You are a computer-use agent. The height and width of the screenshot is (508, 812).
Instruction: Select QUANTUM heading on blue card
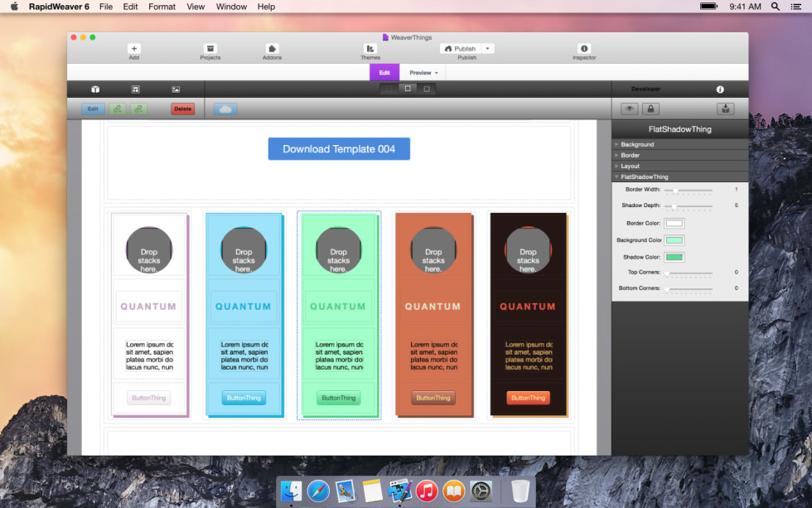pos(243,307)
